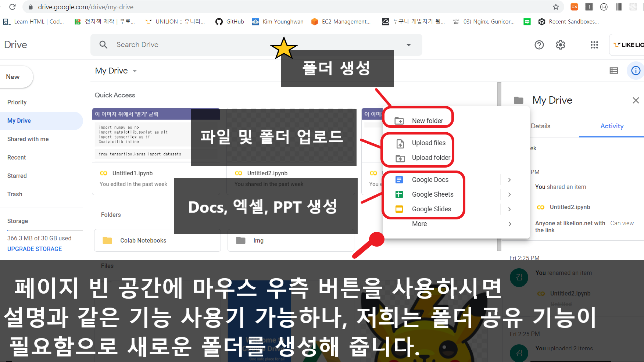This screenshot has height=362, width=644.
Task: Open the green chat bookmark icon
Action: [527, 22]
